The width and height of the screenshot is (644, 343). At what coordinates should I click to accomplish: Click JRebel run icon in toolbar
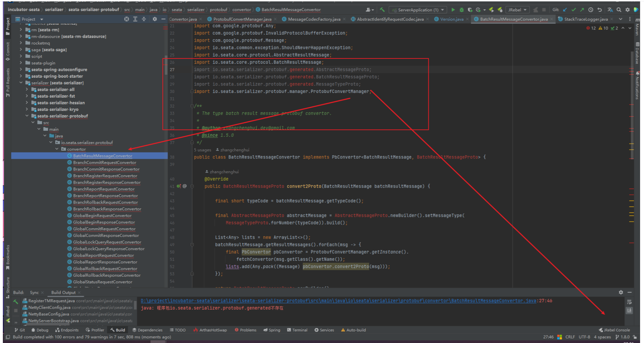click(492, 10)
